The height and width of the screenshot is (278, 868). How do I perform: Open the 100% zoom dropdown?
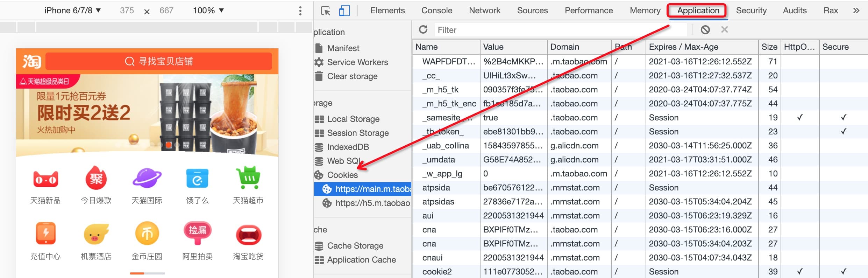208,11
